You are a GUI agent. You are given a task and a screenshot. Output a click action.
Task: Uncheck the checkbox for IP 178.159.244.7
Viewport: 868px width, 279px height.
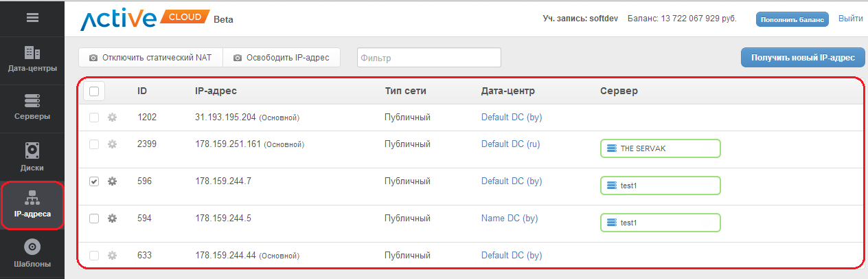click(x=94, y=181)
